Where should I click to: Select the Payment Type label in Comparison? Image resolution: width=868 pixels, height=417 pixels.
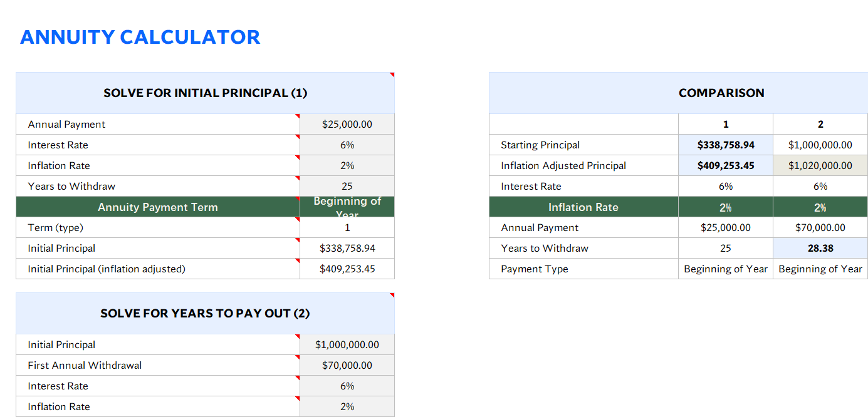[x=583, y=269]
